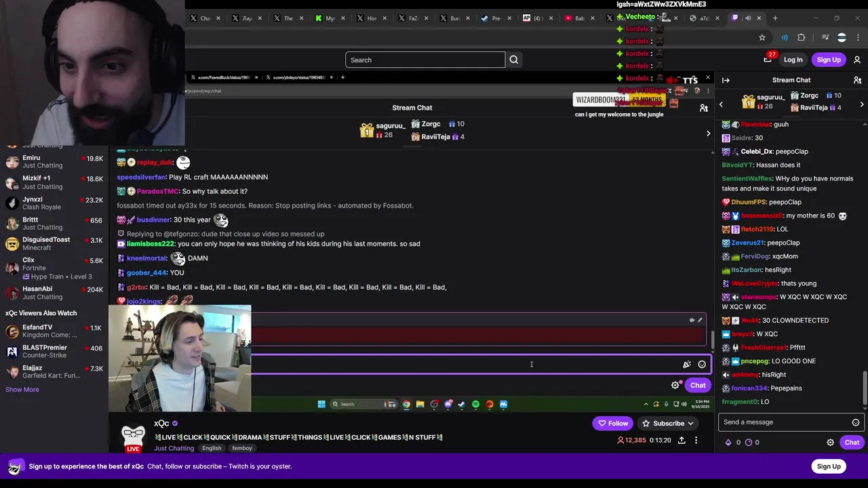Open the browser media controls icon
This screenshot has width=868, height=488.
825,37
